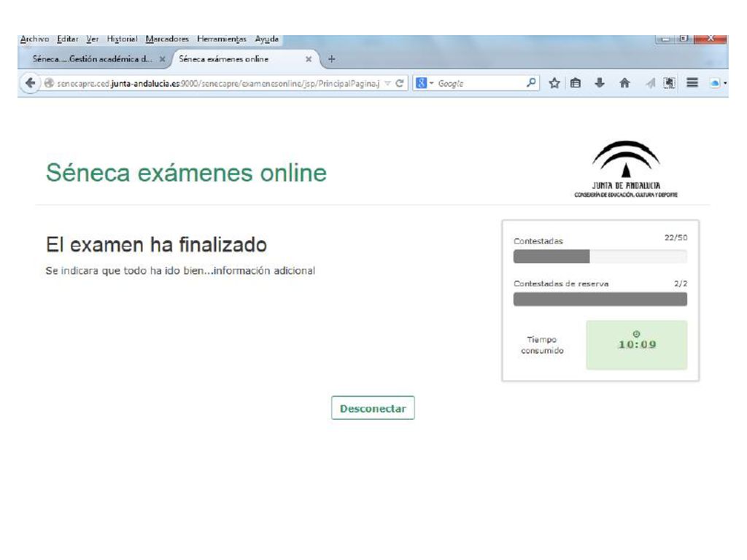Screen dimensions: 747x560
Task: Click the 2/2 reserve count
Action: pos(681,284)
